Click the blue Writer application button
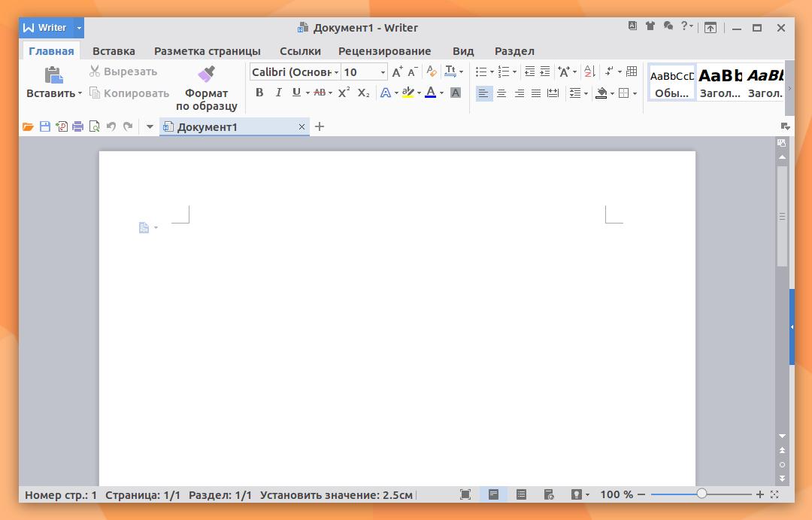 pyautogui.click(x=46, y=28)
